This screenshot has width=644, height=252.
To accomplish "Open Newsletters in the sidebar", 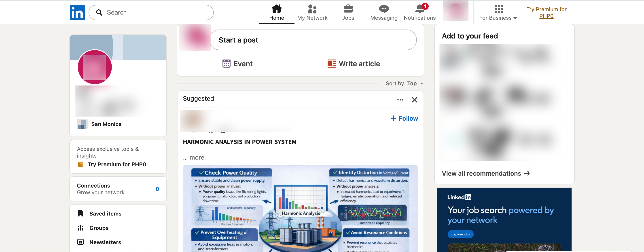I will pos(105,242).
